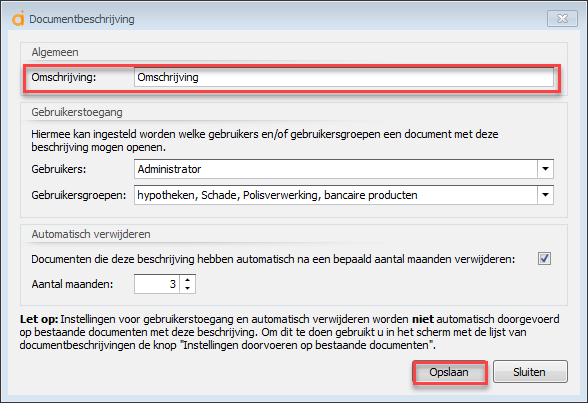The height and width of the screenshot is (403, 588).
Task: Save with the Opslaan button
Action: tap(449, 372)
